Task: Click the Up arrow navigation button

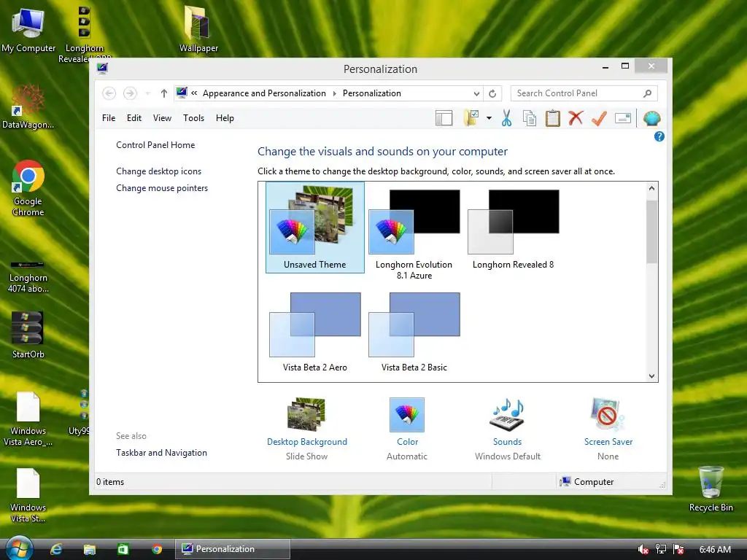Action: [x=164, y=93]
